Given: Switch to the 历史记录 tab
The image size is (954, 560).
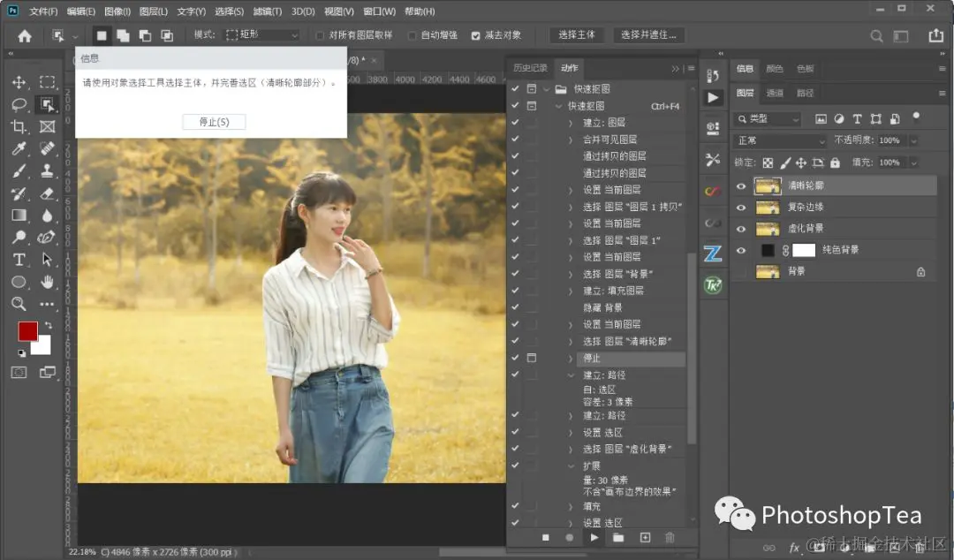Looking at the screenshot, I should point(530,68).
